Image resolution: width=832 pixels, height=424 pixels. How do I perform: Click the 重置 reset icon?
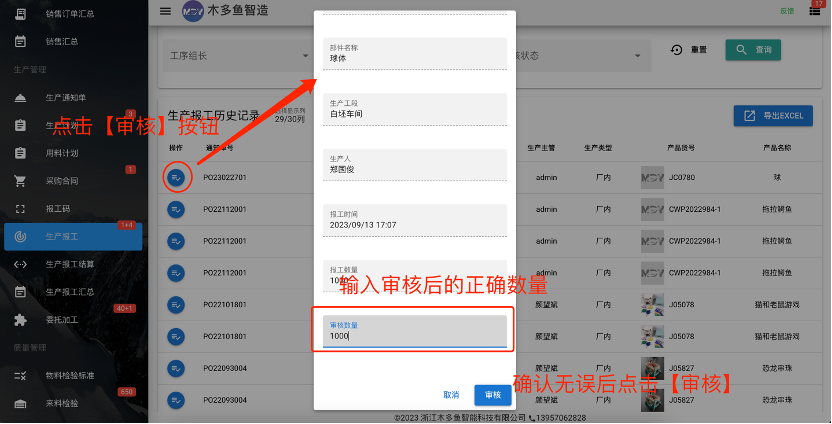point(677,50)
